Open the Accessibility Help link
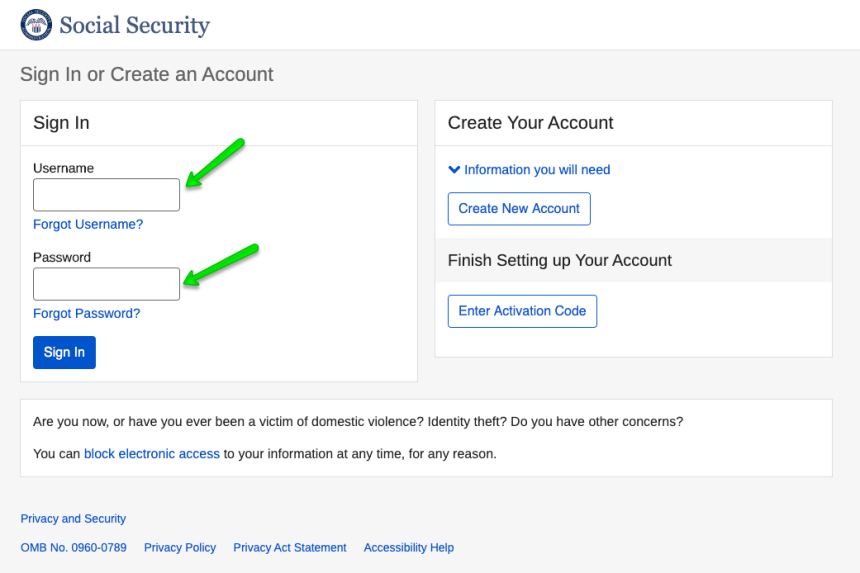Screen dimensions: 860x573 click(x=409, y=548)
